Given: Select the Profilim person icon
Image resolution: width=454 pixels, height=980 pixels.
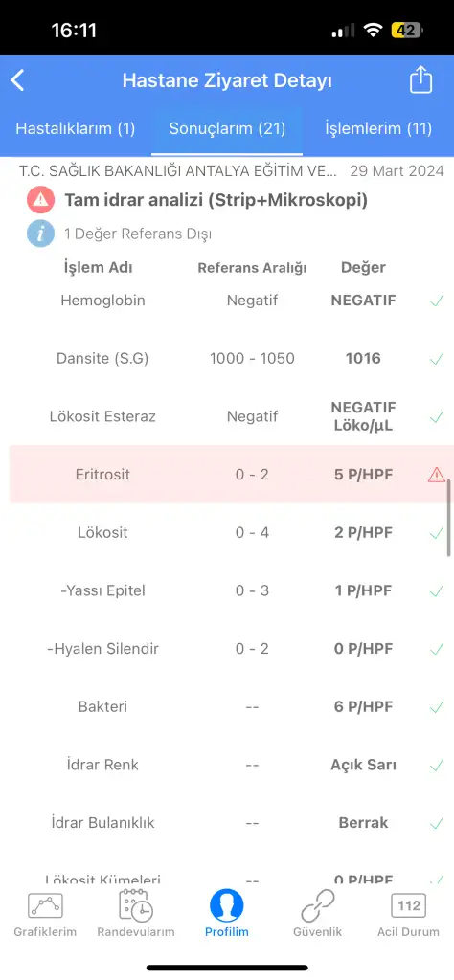Looking at the screenshot, I should point(226,904).
